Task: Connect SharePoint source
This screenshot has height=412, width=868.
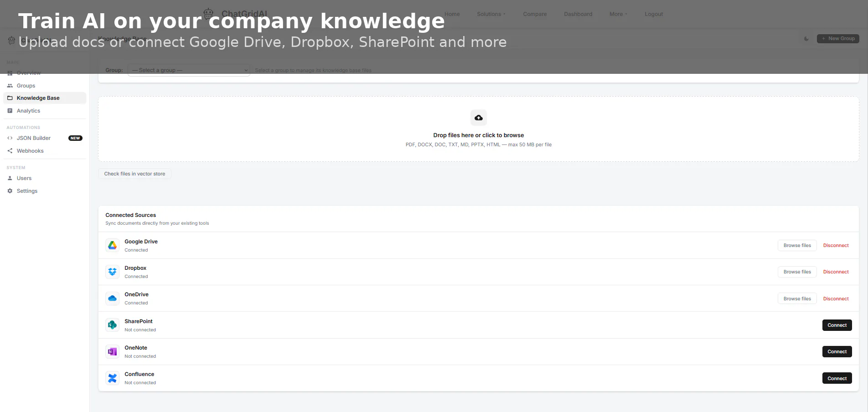Action: (837, 325)
